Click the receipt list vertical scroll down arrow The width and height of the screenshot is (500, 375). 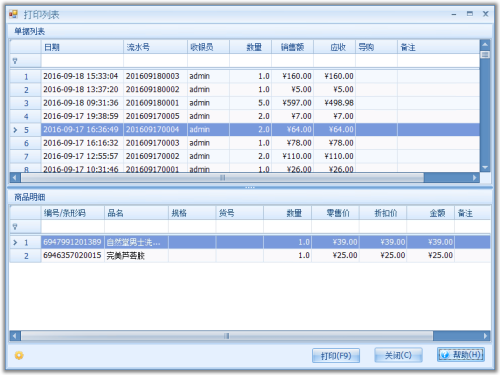(485, 167)
